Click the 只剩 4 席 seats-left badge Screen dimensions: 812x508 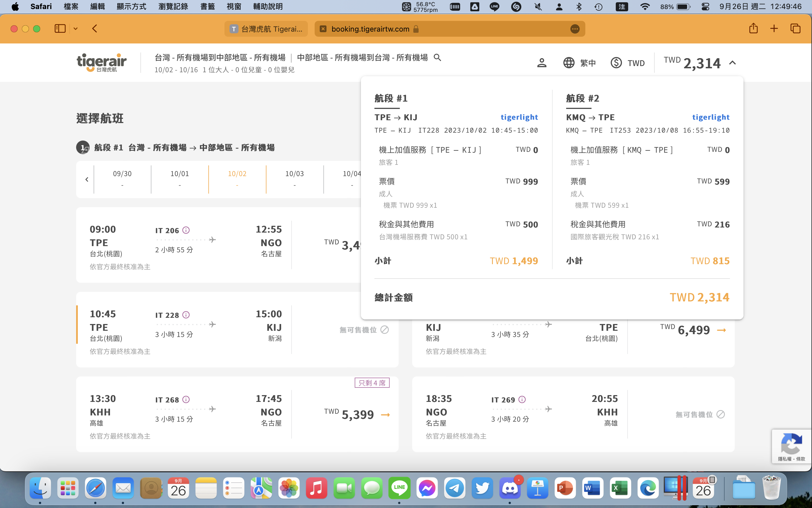coord(372,383)
